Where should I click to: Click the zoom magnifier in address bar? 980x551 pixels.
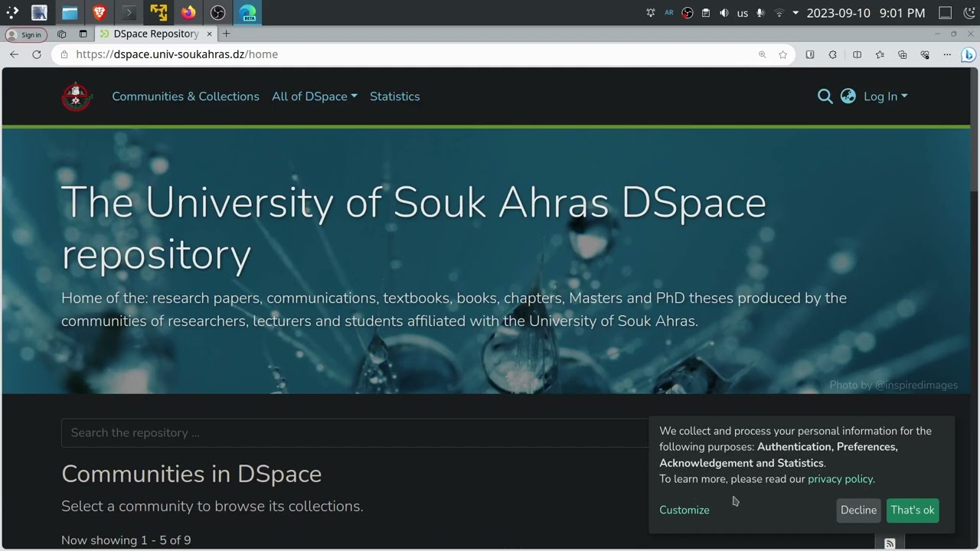click(762, 54)
